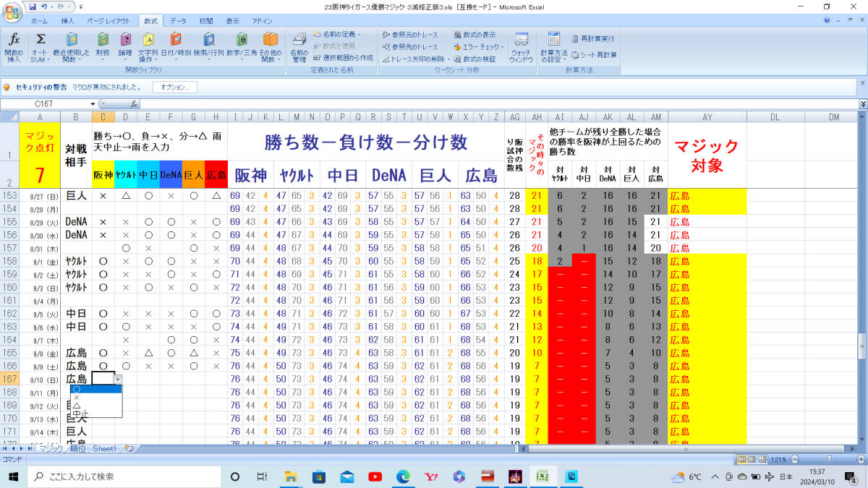Click 再計算実行 button
This screenshot has width=868, height=488.
coord(592,38)
